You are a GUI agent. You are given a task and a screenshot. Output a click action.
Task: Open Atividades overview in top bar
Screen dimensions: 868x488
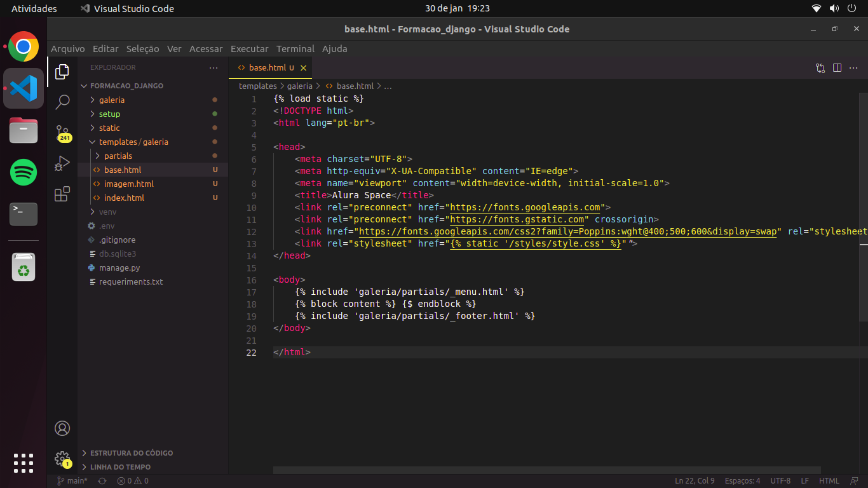point(34,8)
